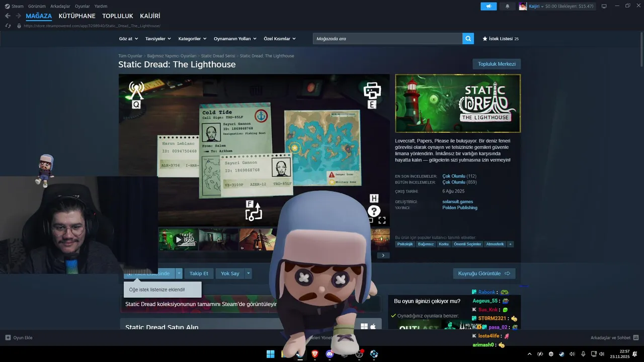Open the Oyunlar menu
644x362 pixels.
coord(83,6)
